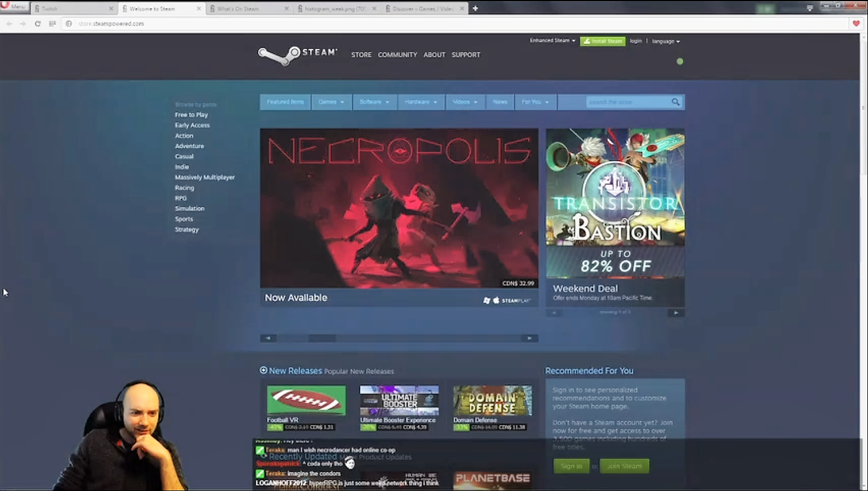Click the browser forward arrow
The width and height of the screenshot is (868, 491).
click(23, 24)
